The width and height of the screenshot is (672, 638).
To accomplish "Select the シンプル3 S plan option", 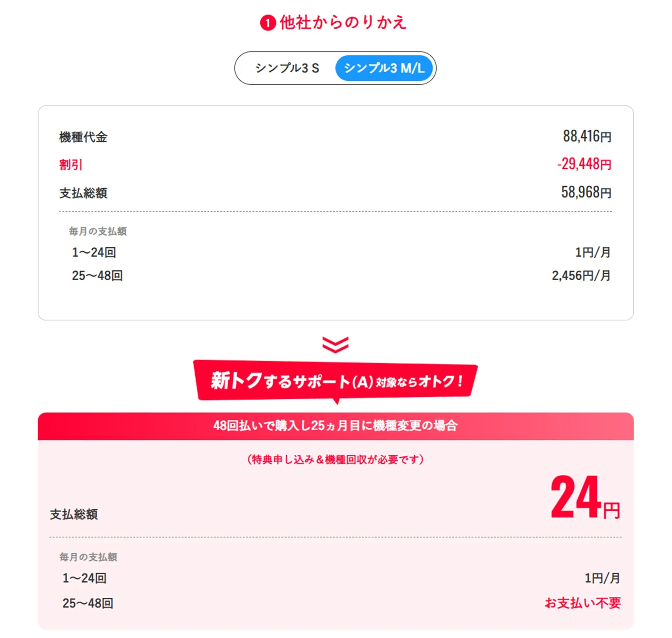I will (x=287, y=68).
